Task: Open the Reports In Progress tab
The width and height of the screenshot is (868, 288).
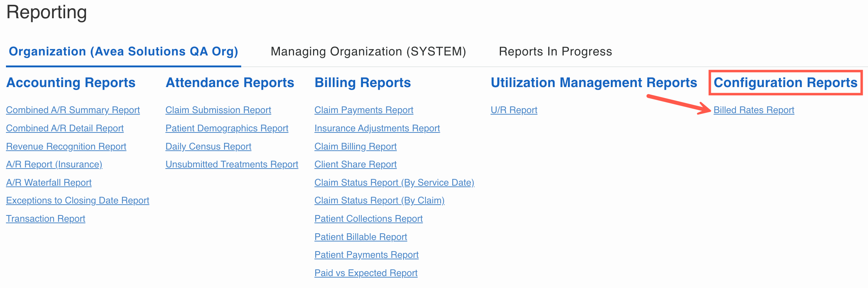Action: point(555,51)
